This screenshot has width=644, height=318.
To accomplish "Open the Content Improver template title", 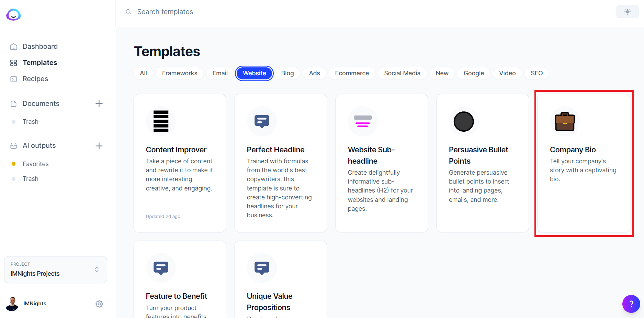I will click(176, 150).
